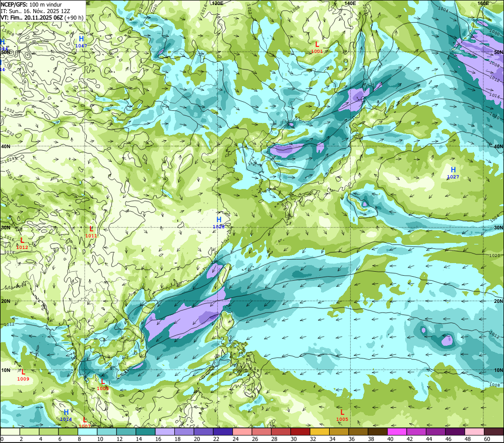
Task: Click the high pressure H 1047 marker
Action: (x=81, y=41)
